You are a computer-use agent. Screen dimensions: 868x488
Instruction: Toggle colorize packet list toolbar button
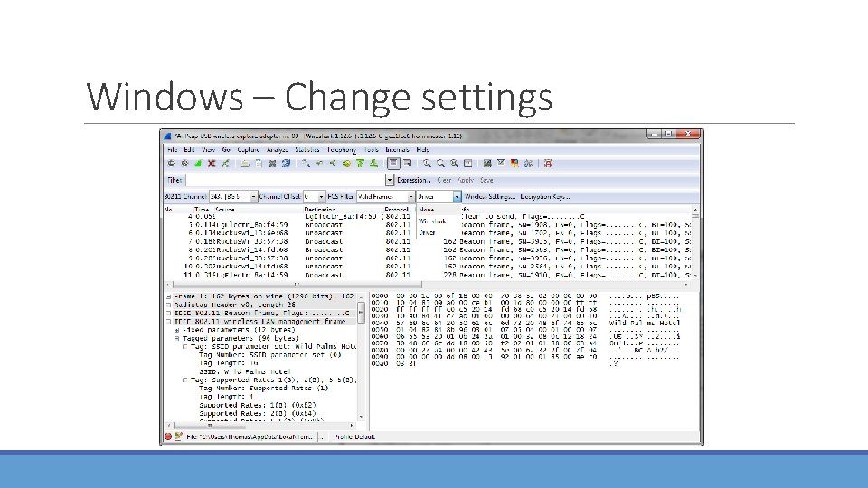393,164
